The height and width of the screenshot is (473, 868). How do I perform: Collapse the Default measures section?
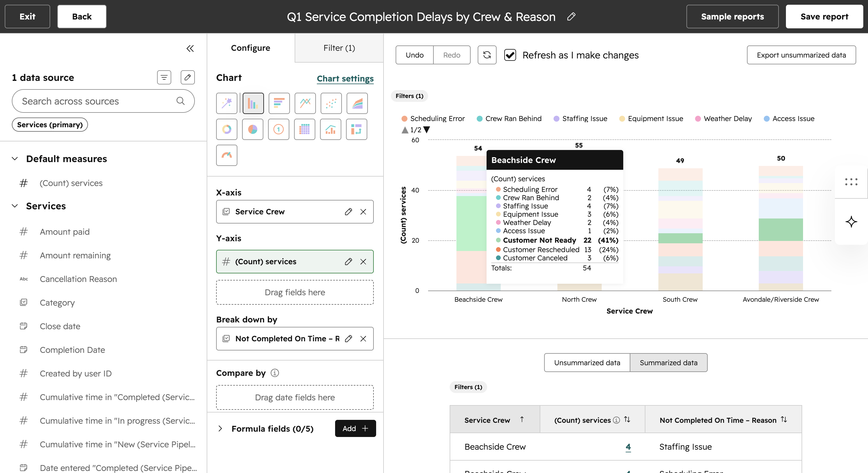coord(15,159)
